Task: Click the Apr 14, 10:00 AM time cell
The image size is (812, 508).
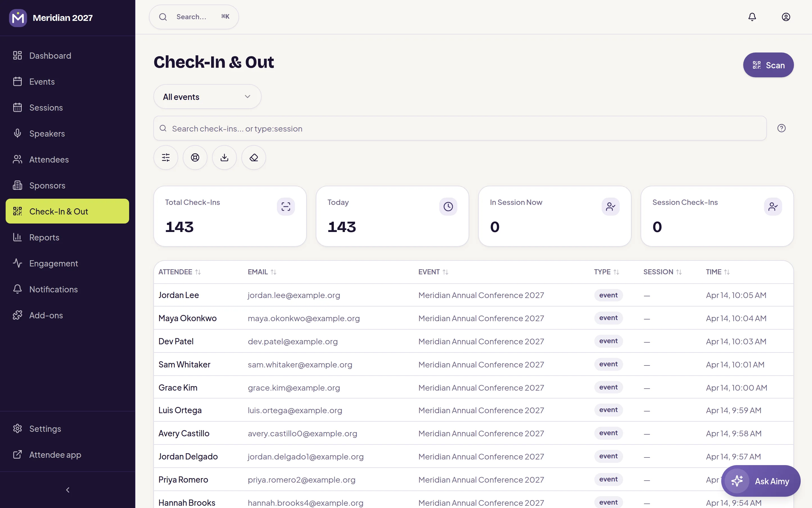Action: [x=736, y=387]
